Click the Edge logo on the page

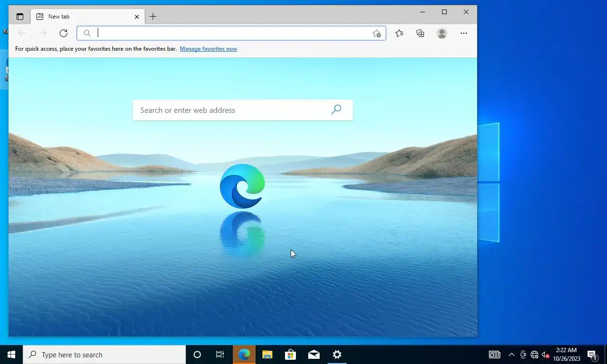242,186
